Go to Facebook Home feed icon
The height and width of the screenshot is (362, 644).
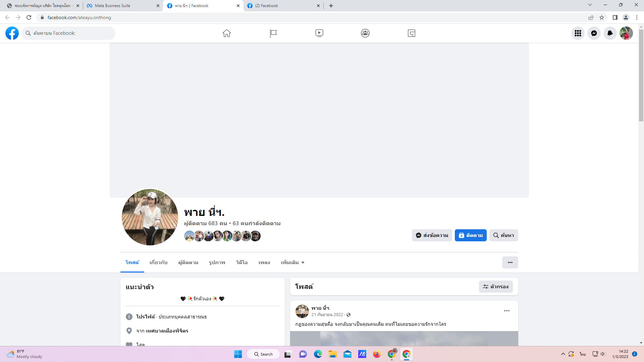coord(227,33)
